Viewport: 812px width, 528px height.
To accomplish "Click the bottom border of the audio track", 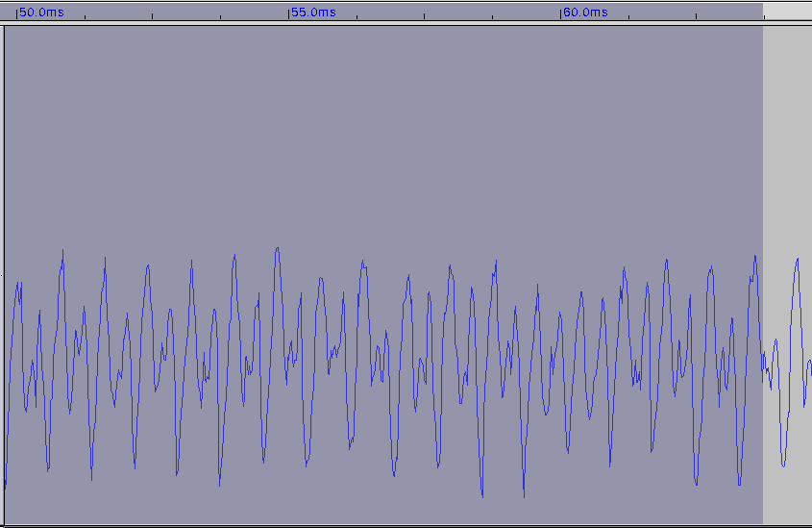I will pos(384,525).
